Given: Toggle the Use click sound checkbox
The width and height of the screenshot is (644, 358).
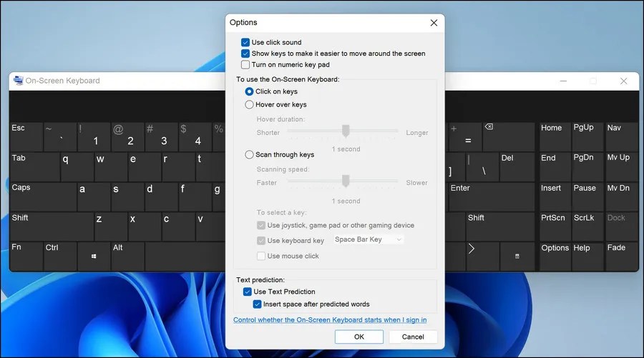Looking at the screenshot, I should [245, 42].
